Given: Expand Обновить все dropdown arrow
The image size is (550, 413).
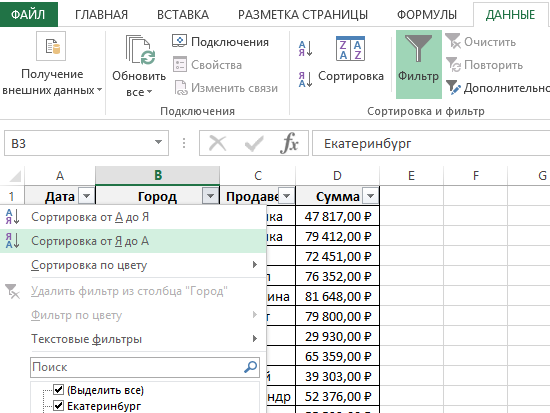Looking at the screenshot, I should point(149,92).
